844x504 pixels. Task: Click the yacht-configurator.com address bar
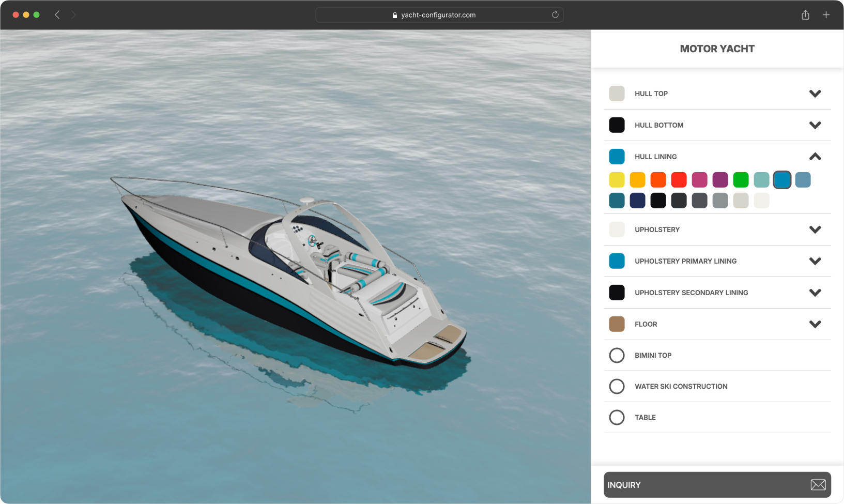pos(438,15)
